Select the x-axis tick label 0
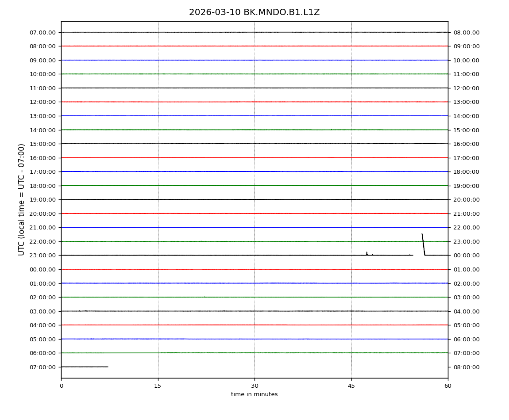The image size is (509, 420). tap(61, 386)
